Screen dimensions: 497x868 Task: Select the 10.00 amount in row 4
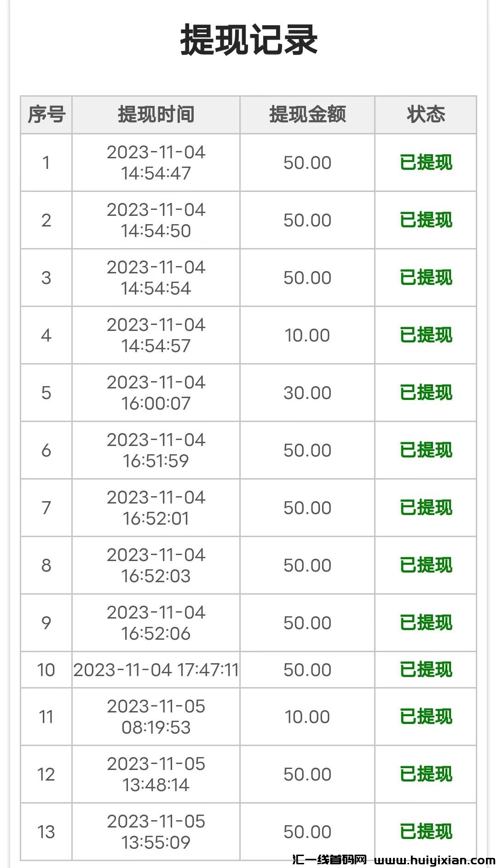pyautogui.click(x=307, y=335)
